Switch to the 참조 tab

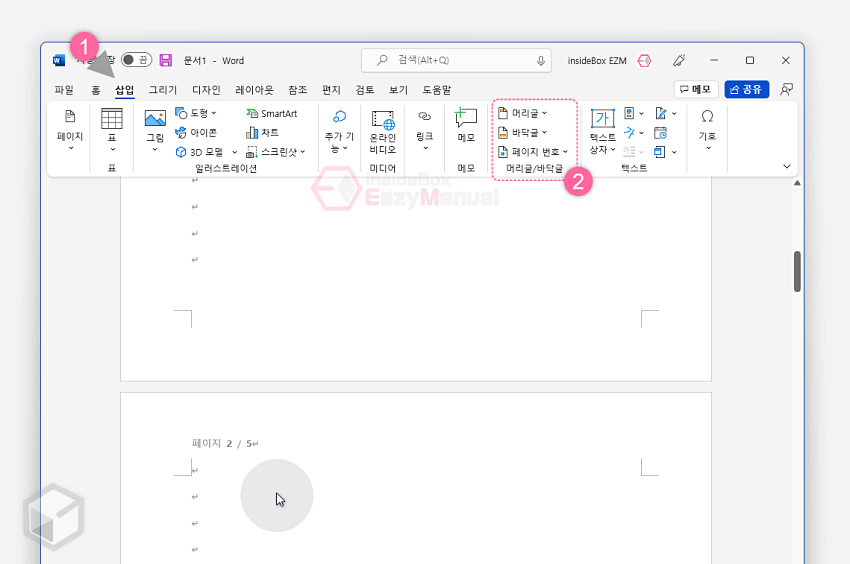pyautogui.click(x=298, y=90)
